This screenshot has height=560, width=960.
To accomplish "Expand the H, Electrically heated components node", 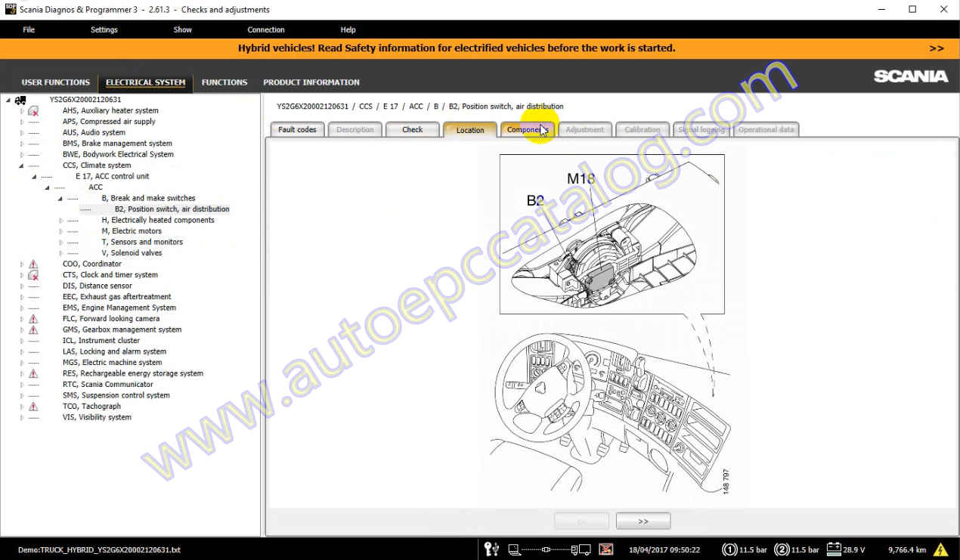I will [60, 219].
